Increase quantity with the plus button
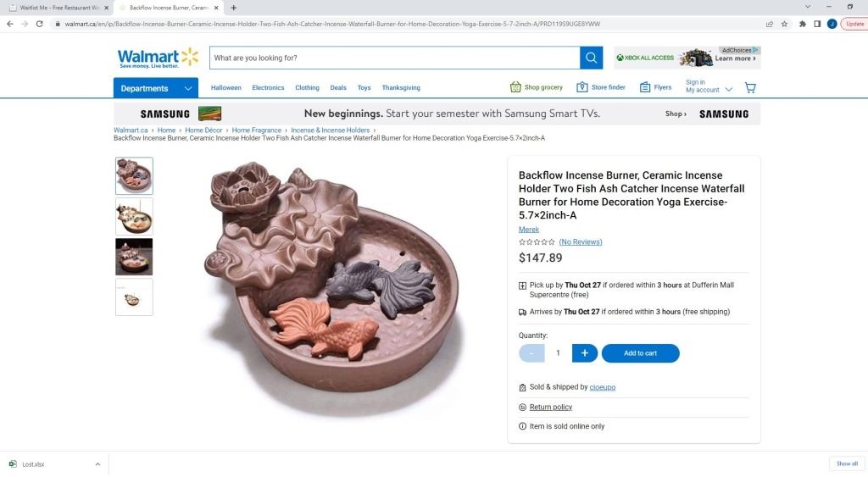Viewport: 868px width, 477px height. [x=584, y=353]
